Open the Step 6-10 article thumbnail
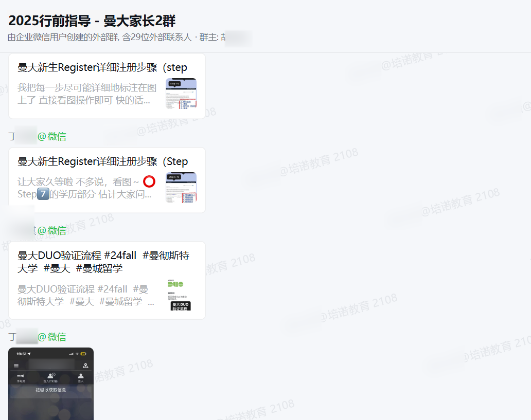The height and width of the screenshot is (420, 531). click(x=181, y=188)
